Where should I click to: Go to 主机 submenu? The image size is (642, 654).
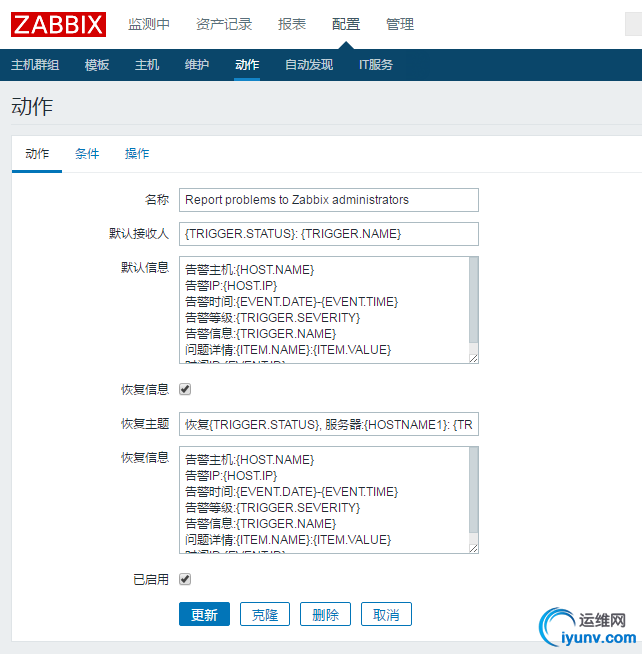point(147,65)
